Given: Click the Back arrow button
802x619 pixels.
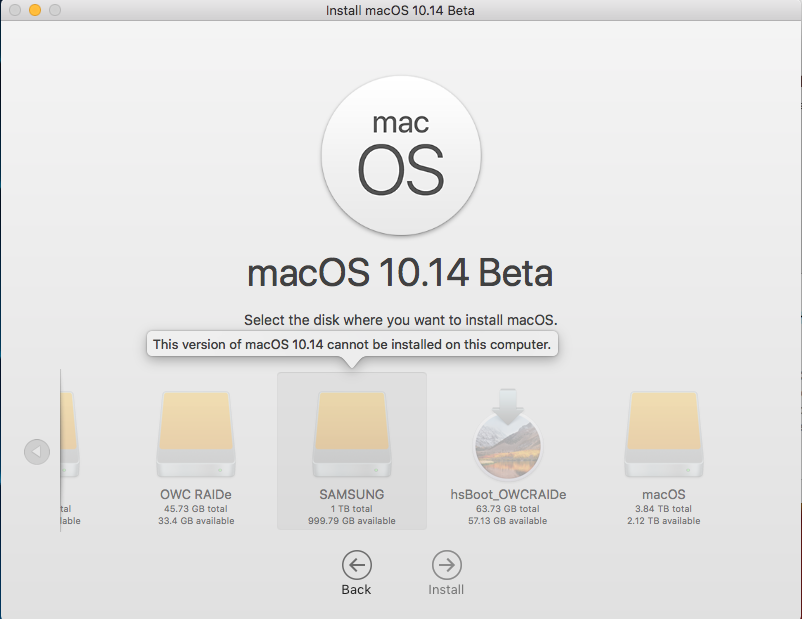Looking at the screenshot, I should [357, 565].
